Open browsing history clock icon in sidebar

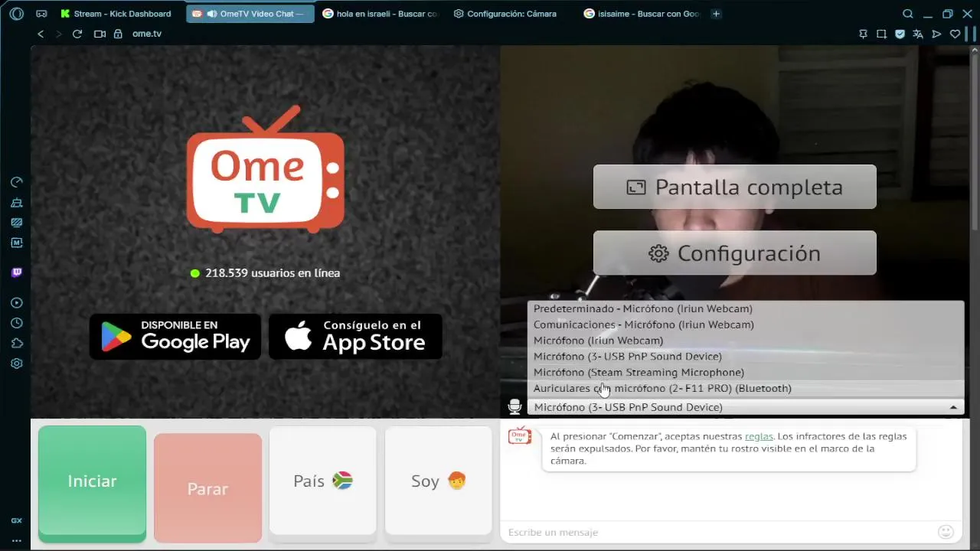pyautogui.click(x=17, y=323)
